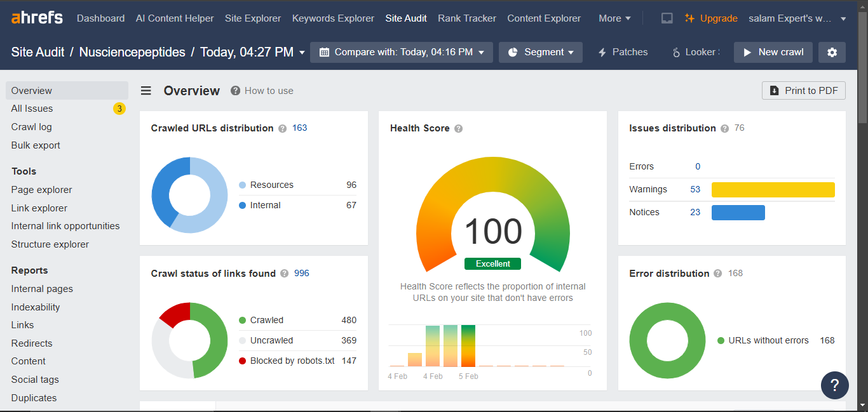Toggle the hamburger sidebar menu icon

pyautogui.click(x=146, y=91)
